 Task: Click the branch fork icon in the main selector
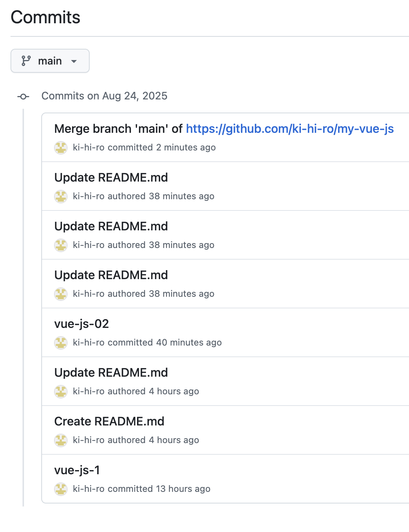(x=26, y=60)
